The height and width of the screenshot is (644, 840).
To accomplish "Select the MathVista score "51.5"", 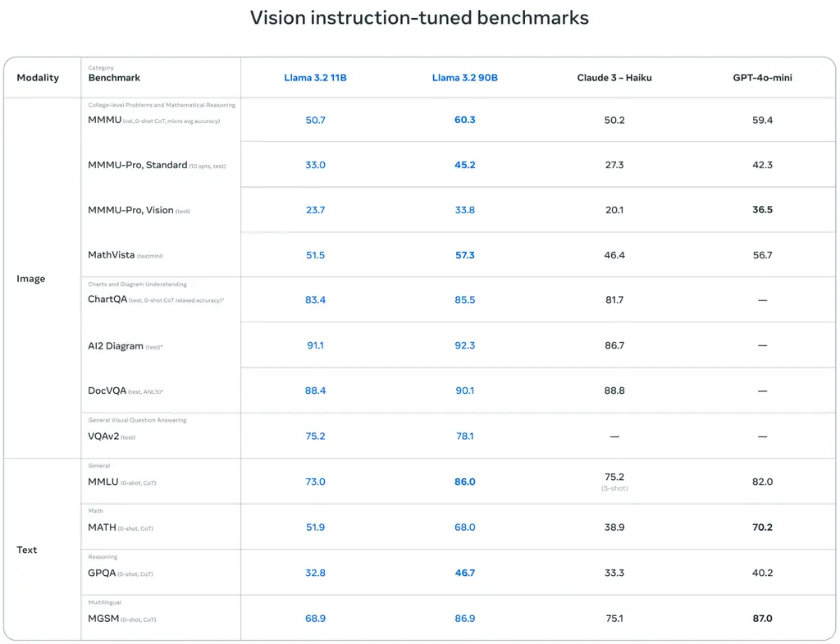I will click(316, 255).
